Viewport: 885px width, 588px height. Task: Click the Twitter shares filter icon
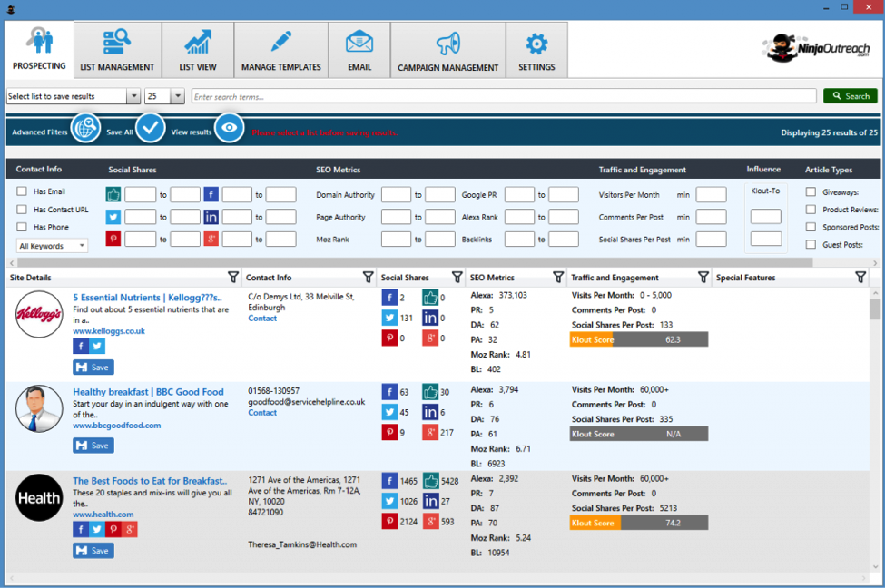tap(113, 217)
